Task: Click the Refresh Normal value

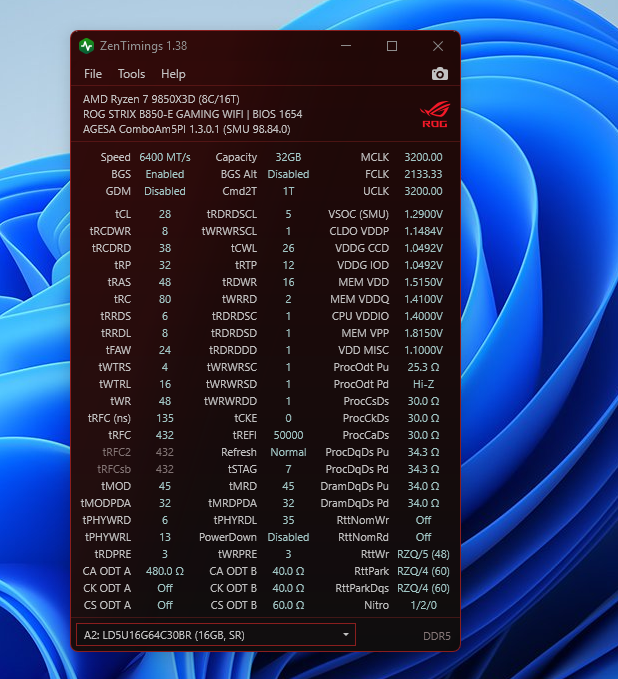Action: tap(288, 452)
